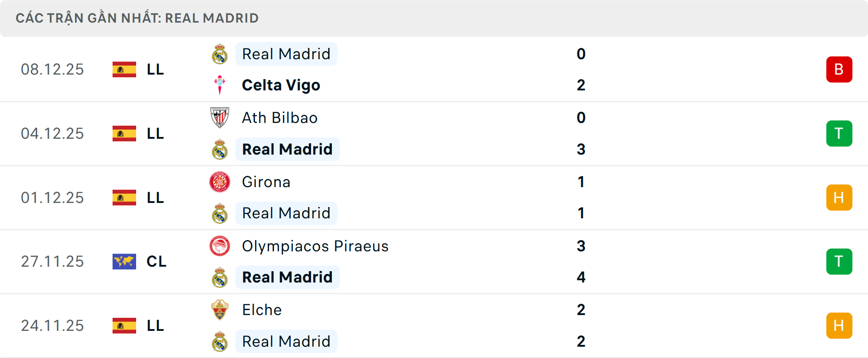Click the green T badge on the Ath Bilbao match
The image size is (868, 358).
[840, 133]
